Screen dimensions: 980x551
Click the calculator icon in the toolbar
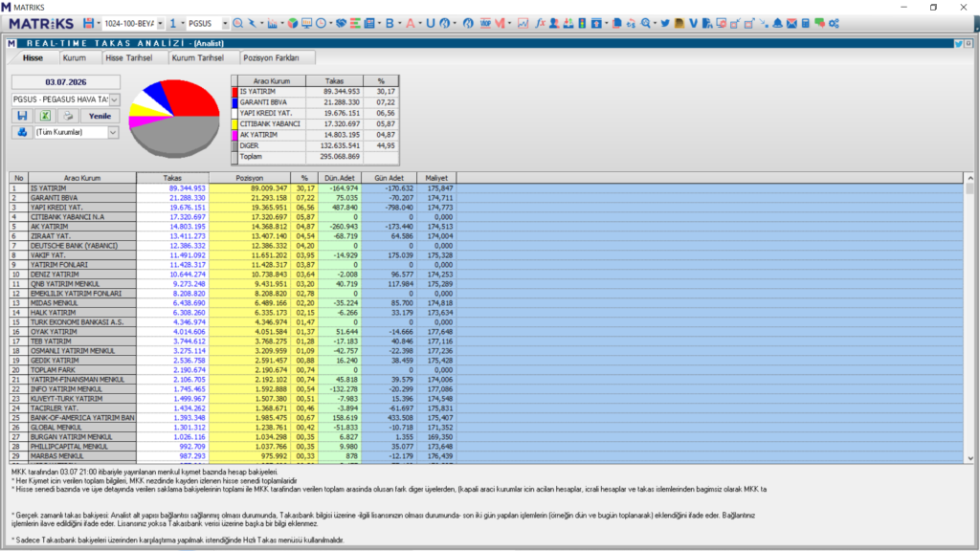tap(806, 24)
